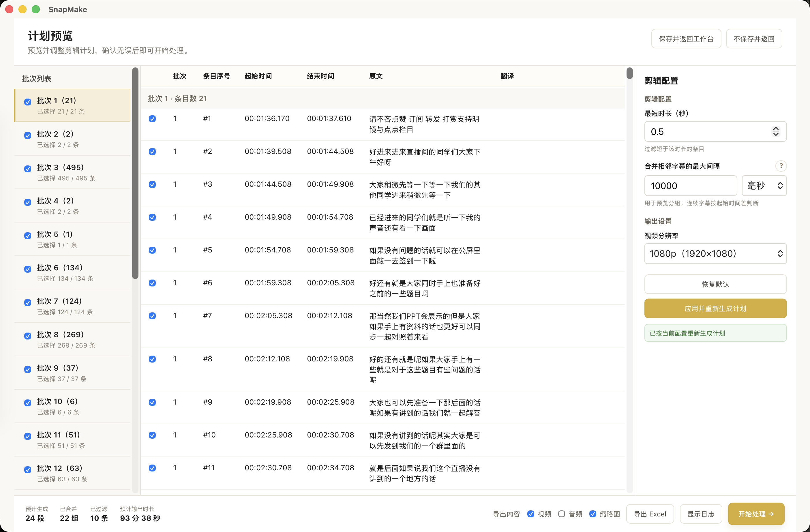
Task: Select batch 12 (63) in batch list
Action: (72, 473)
